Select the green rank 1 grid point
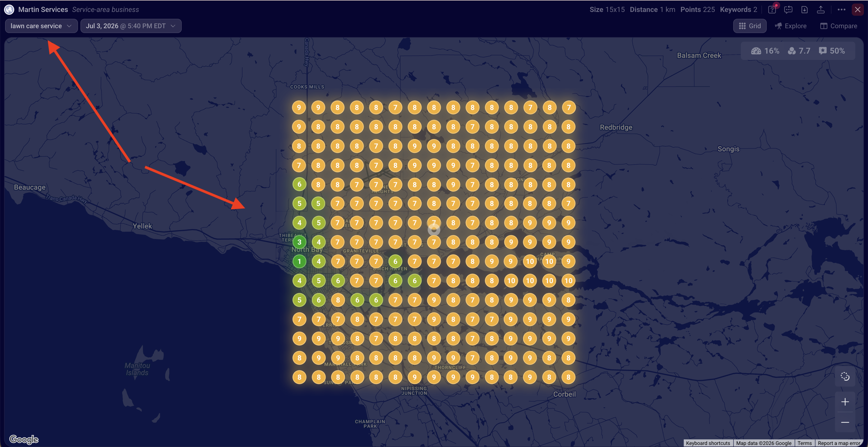The image size is (868, 447). [299, 261]
